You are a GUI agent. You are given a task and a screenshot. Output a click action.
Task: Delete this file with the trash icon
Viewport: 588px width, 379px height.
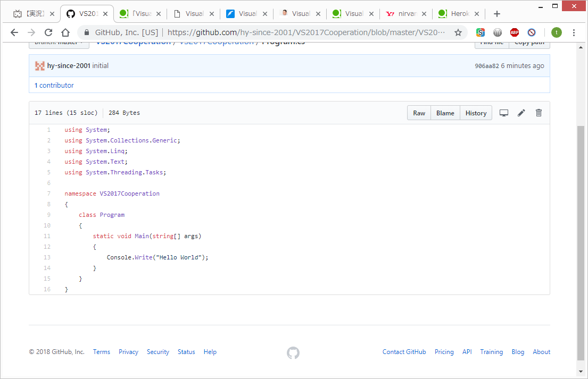pos(539,113)
